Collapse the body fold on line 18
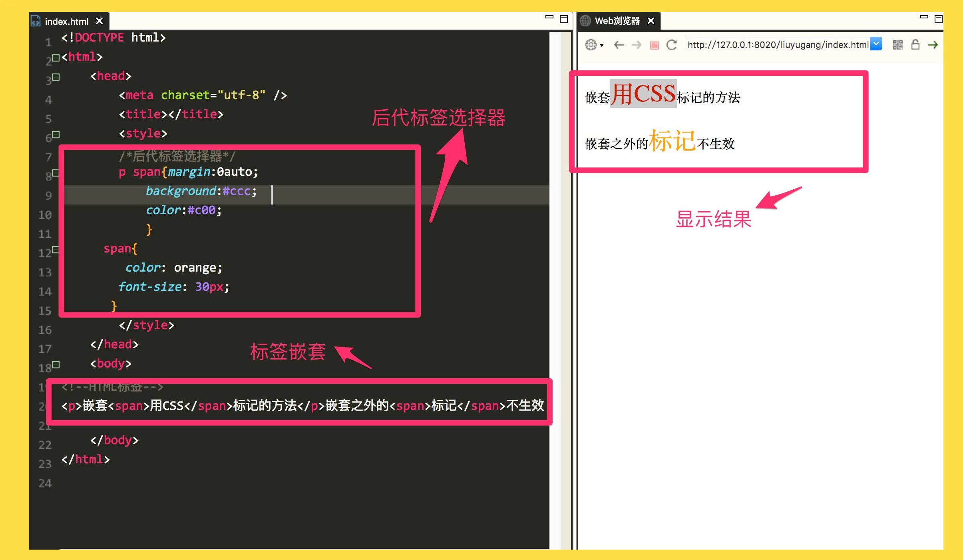Image resolution: width=963 pixels, height=560 pixels. [x=56, y=365]
